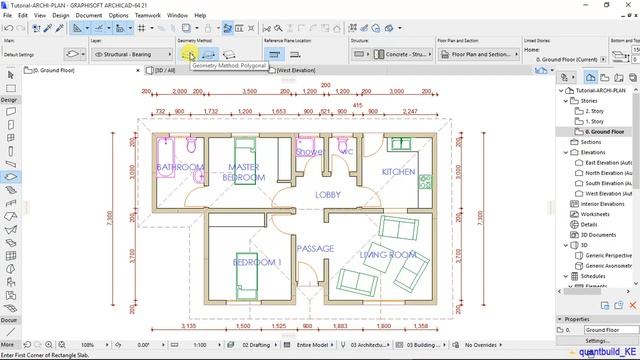640x360 pixels.
Task: Click the Undo arrow icon
Action: point(9,28)
